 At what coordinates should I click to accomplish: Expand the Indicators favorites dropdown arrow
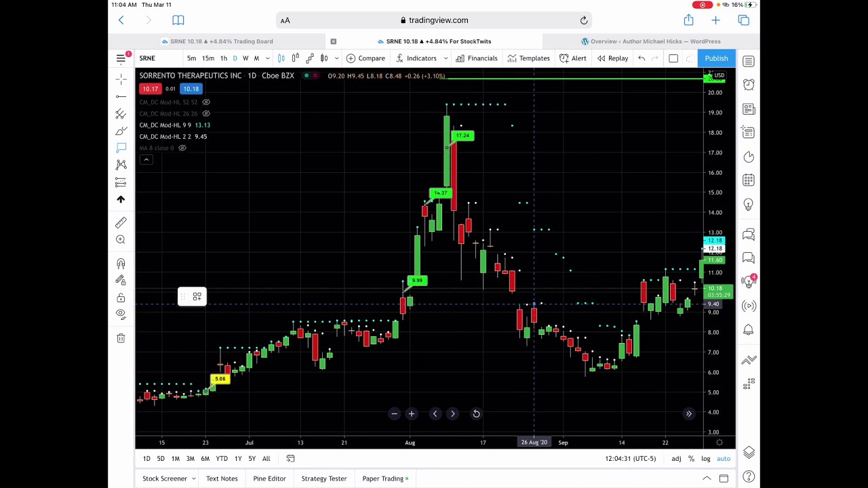point(446,58)
